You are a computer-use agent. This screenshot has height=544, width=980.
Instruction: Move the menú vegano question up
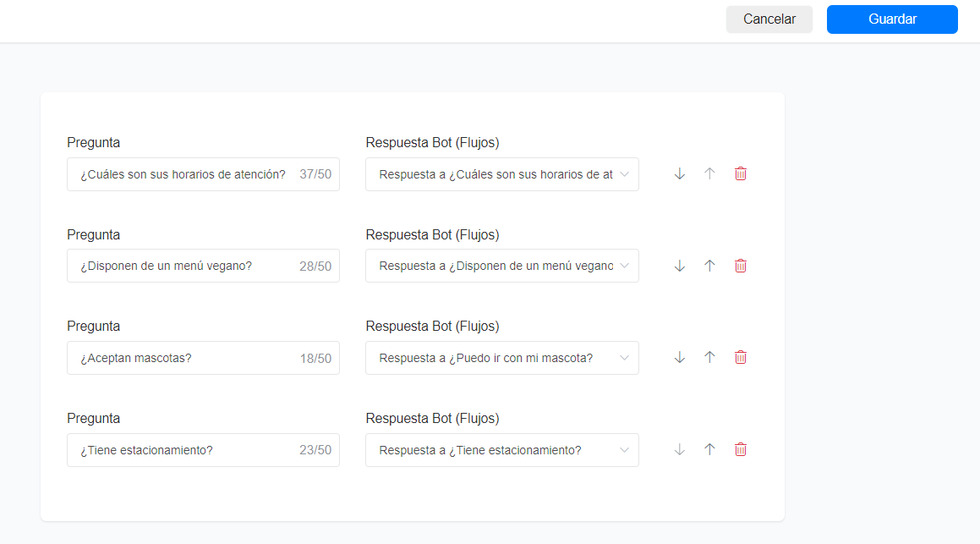click(709, 266)
